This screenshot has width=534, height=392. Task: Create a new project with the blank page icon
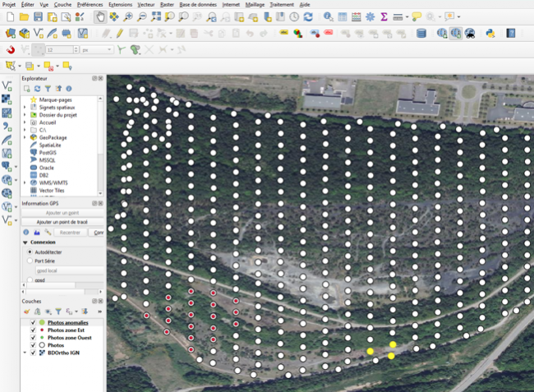11,16
